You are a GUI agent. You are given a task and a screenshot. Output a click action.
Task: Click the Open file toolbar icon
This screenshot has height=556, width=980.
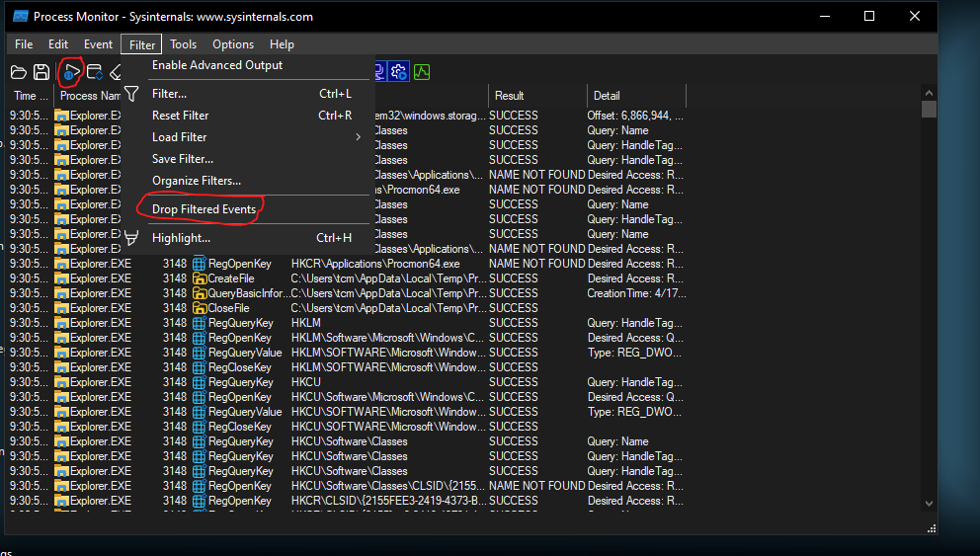point(19,72)
